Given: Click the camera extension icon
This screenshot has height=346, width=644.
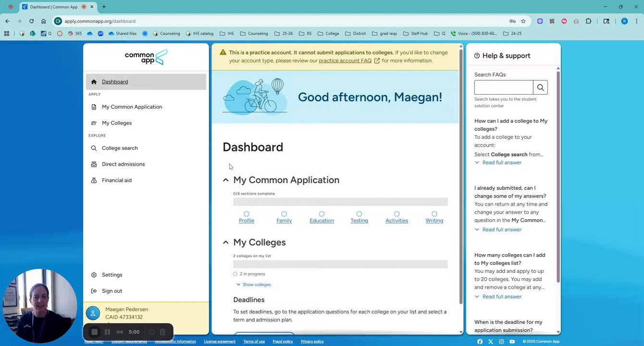Looking at the screenshot, I should point(576,21).
